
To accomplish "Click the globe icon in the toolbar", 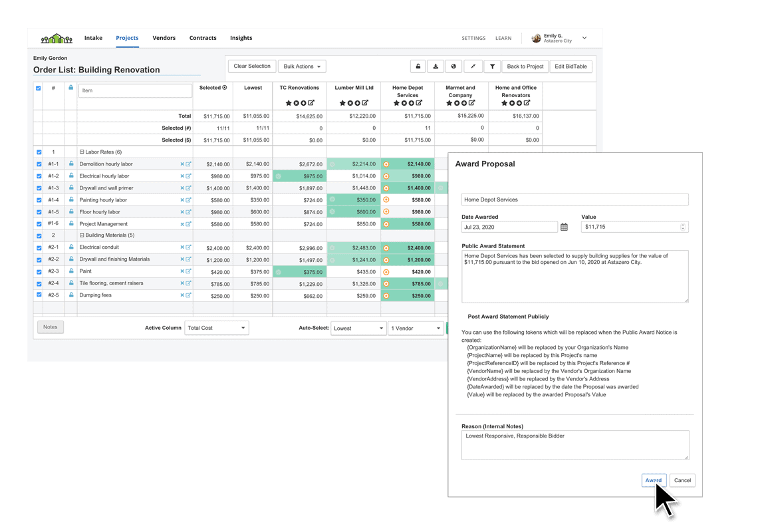I will coord(454,66).
